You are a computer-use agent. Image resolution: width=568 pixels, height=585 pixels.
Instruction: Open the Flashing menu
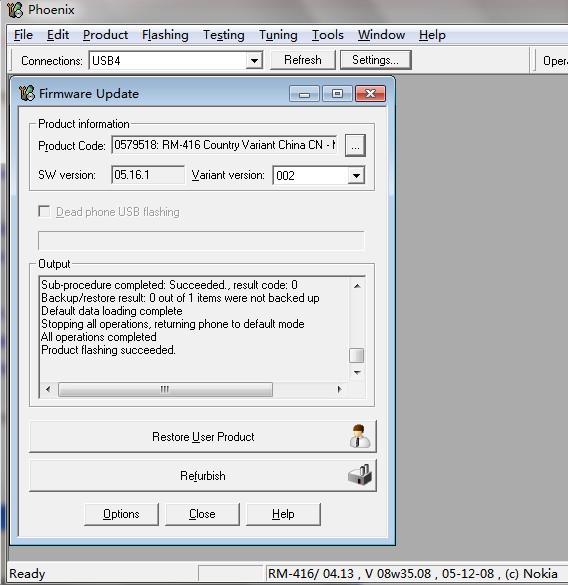(x=165, y=35)
